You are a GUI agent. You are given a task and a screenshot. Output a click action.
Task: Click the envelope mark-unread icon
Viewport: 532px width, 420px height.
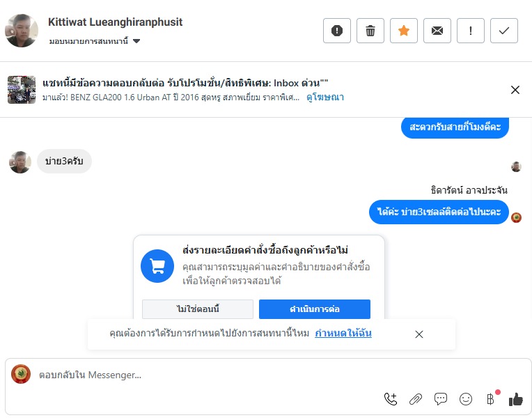click(437, 31)
